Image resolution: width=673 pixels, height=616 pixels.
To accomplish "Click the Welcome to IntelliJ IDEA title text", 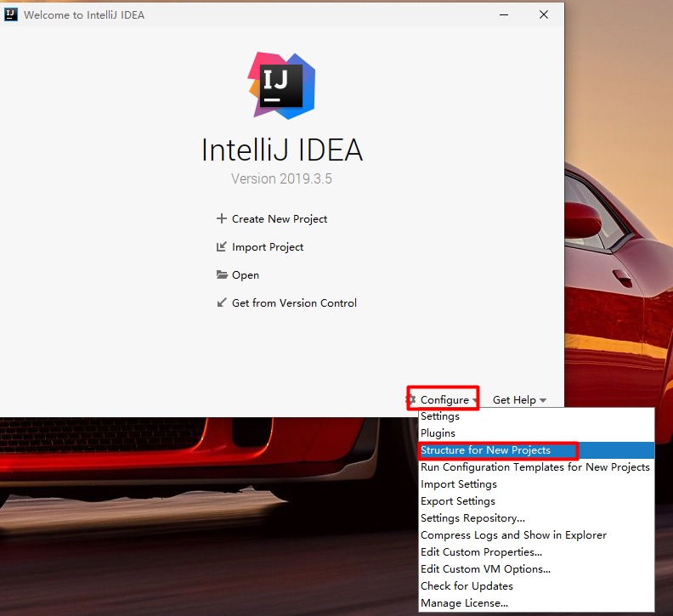I will point(84,15).
